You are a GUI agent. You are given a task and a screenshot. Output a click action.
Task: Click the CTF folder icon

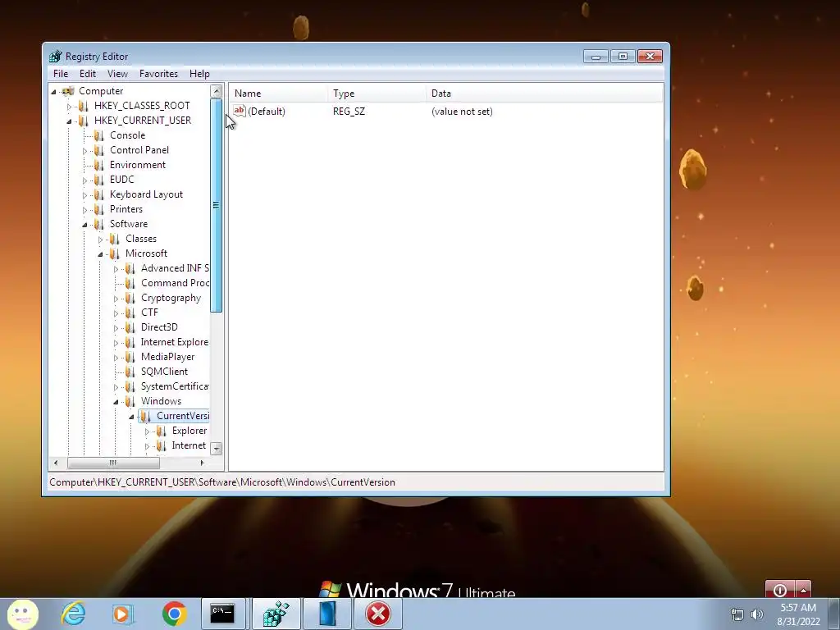pos(130,313)
